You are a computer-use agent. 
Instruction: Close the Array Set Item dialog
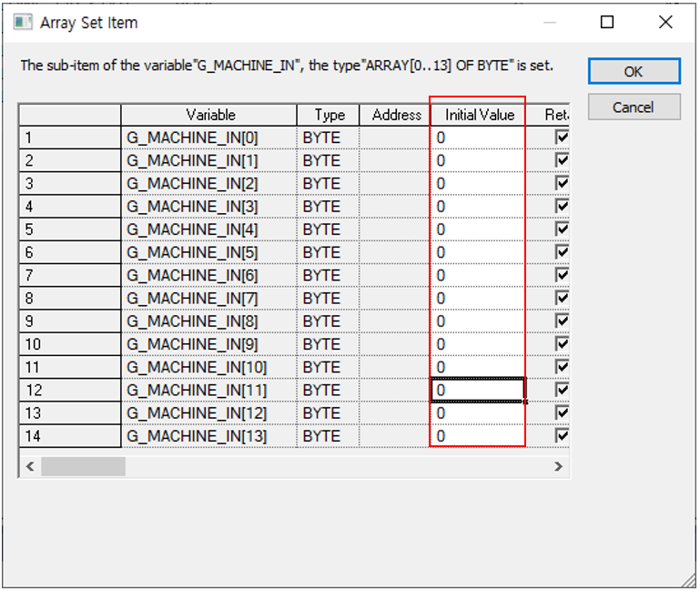coord(665,22)
